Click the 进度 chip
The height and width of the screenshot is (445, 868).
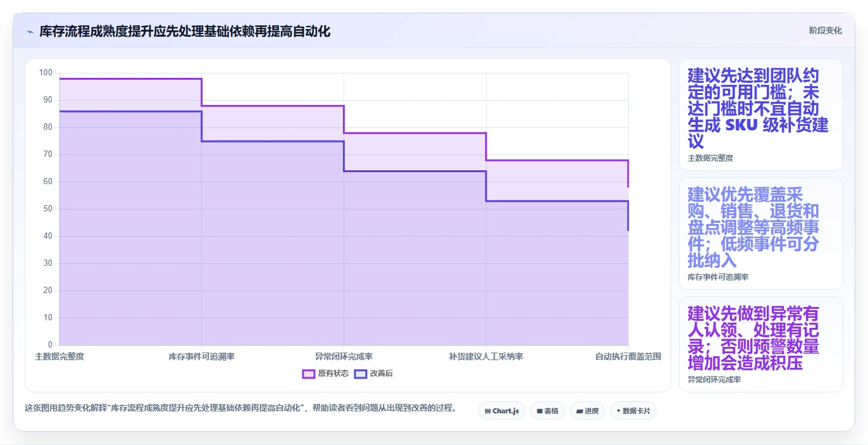click(587, 411)
